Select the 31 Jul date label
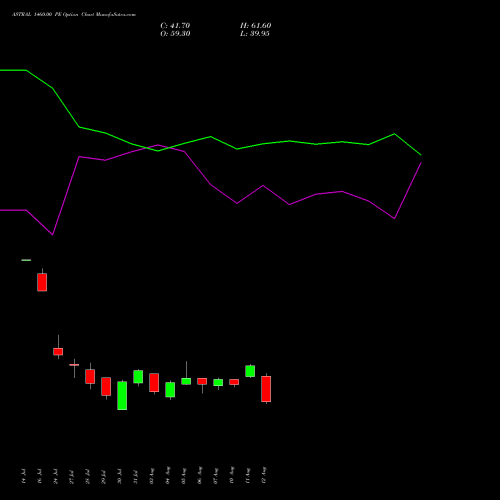The width and height of the screenshot is (500, 500). coord(135,476)
